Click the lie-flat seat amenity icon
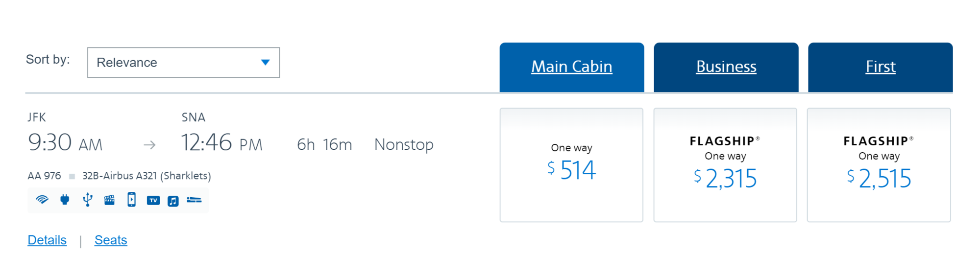980x253 pixels. 194,200
